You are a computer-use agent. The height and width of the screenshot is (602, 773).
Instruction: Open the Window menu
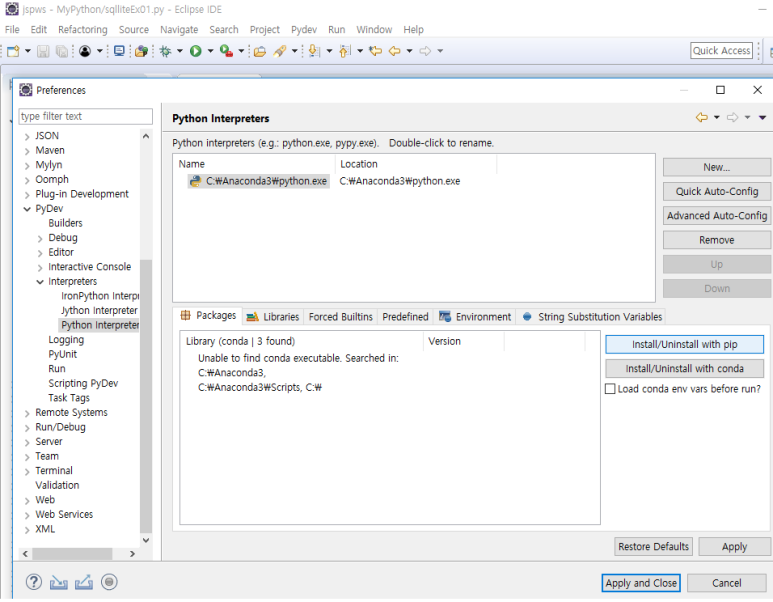pyautogui.click(x=374, y=30)
